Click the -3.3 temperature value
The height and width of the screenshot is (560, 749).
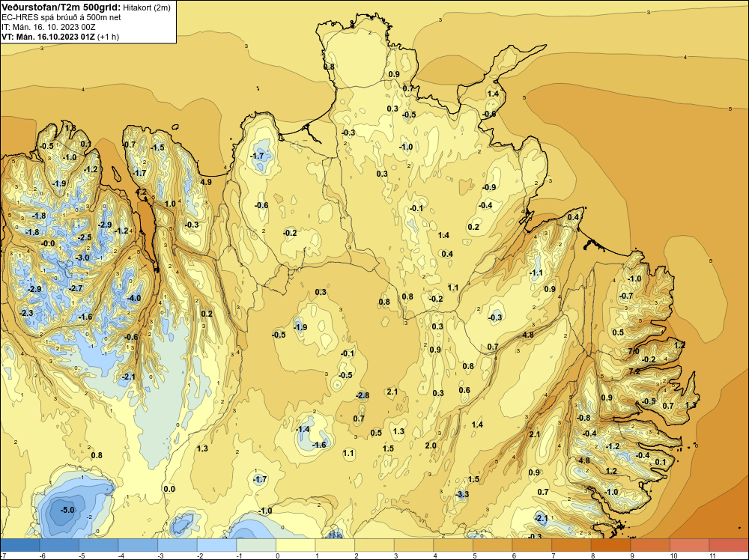coord(462,494)
